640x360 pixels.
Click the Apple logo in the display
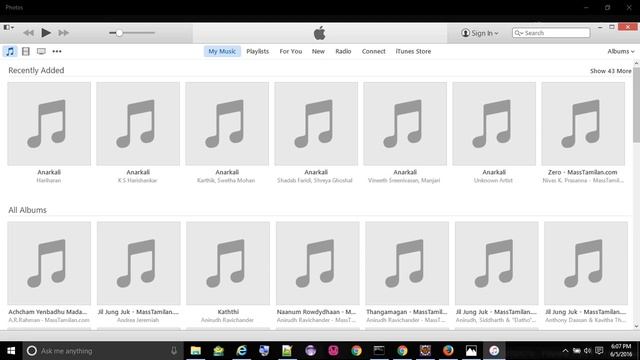click(320, 33)
